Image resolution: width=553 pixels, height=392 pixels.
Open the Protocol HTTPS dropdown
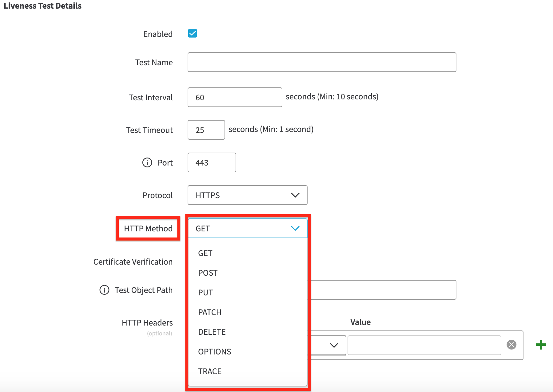(x=247, y=195)
